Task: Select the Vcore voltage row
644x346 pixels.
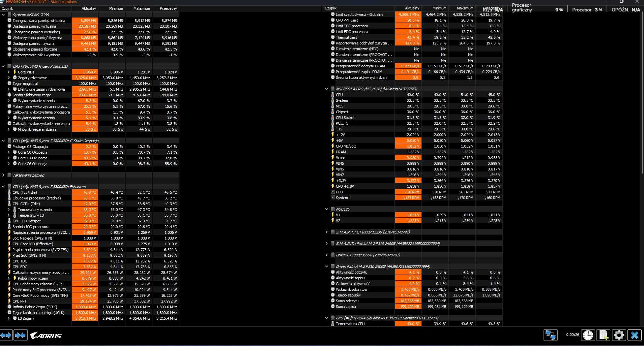Action: 413,158
